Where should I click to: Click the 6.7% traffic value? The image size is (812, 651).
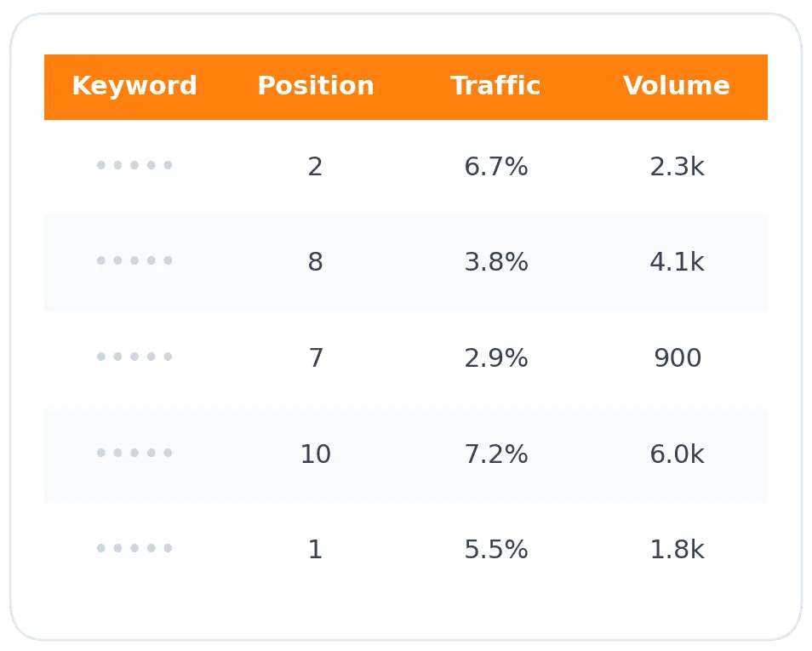coord(495,168)
